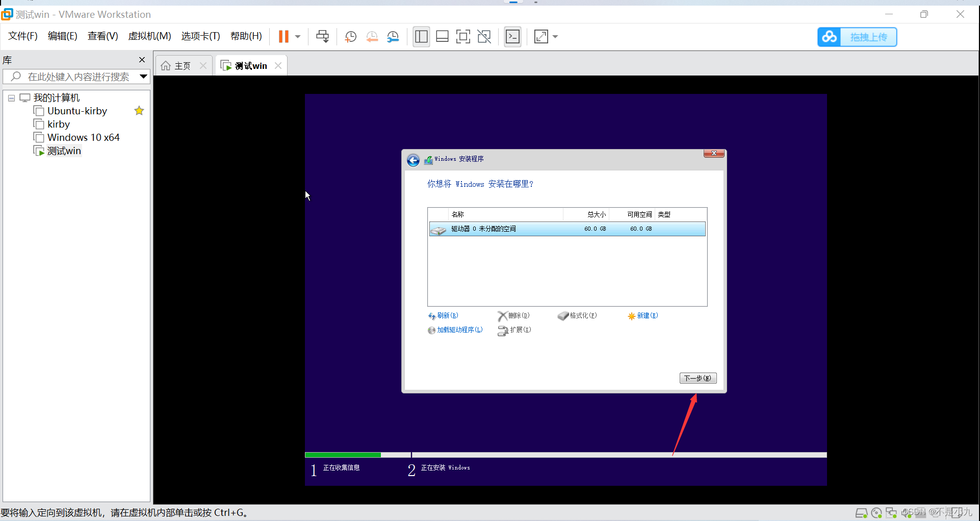Open the 帮助(H) menu
The image size is (980, 521).
point(246,36)
